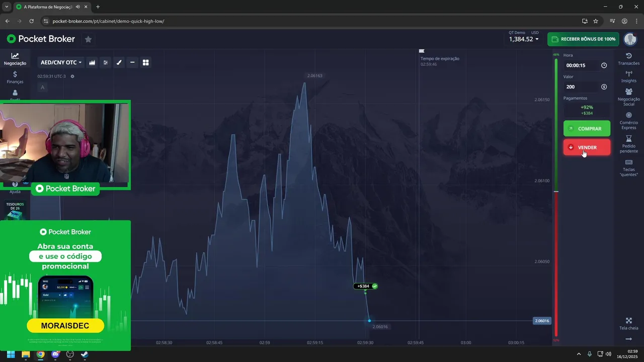
Task: Open the multi-chart grid layout
Action: tap(146, 62)
